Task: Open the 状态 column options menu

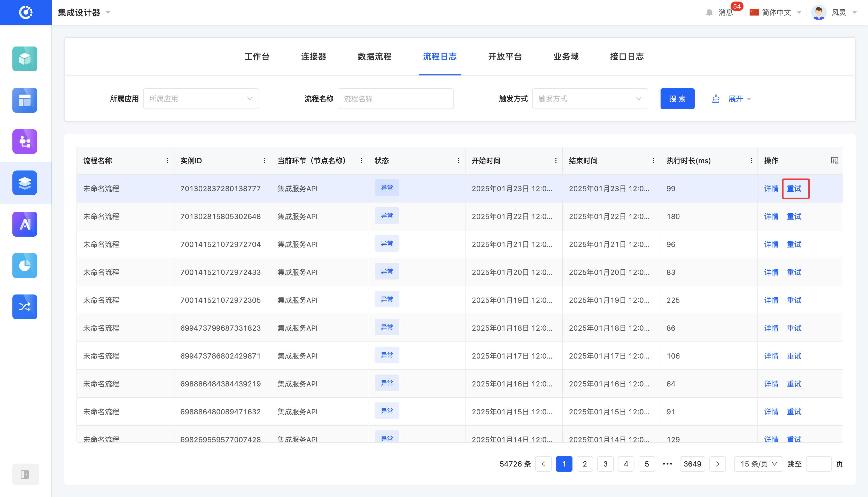Action: [x=458, y=160]
